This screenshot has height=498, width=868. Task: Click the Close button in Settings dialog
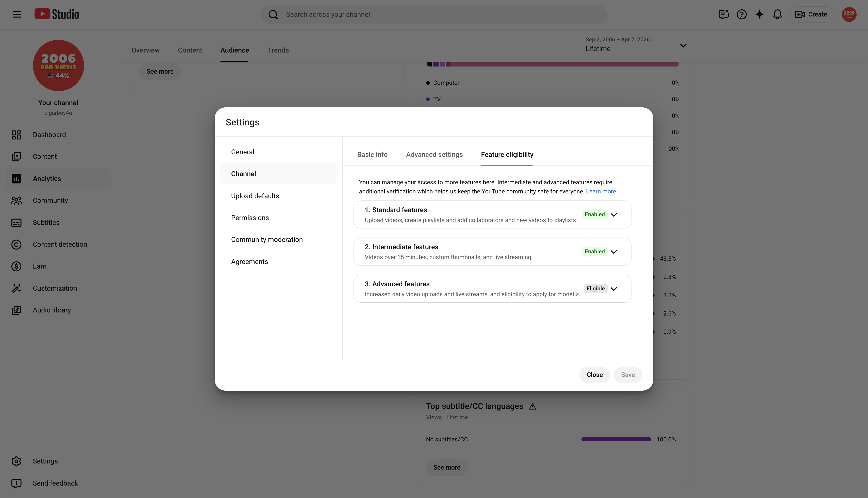coord(595,375)
